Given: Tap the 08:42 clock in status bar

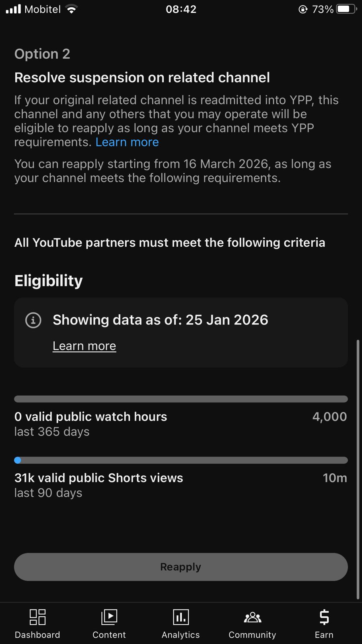Looking at the screenshot, I should pyautogui.click(x=181, y=9).
